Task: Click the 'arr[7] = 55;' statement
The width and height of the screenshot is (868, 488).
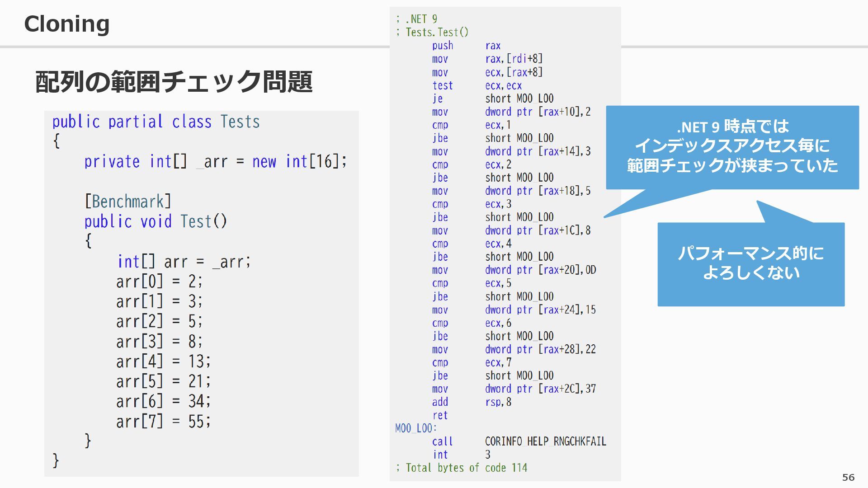Action: point(163,422)
